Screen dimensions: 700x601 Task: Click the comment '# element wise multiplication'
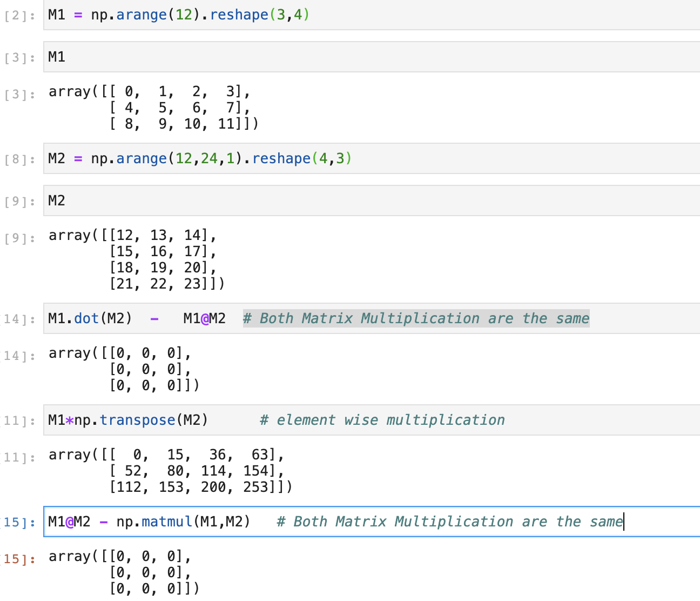(x=382, y=420)
